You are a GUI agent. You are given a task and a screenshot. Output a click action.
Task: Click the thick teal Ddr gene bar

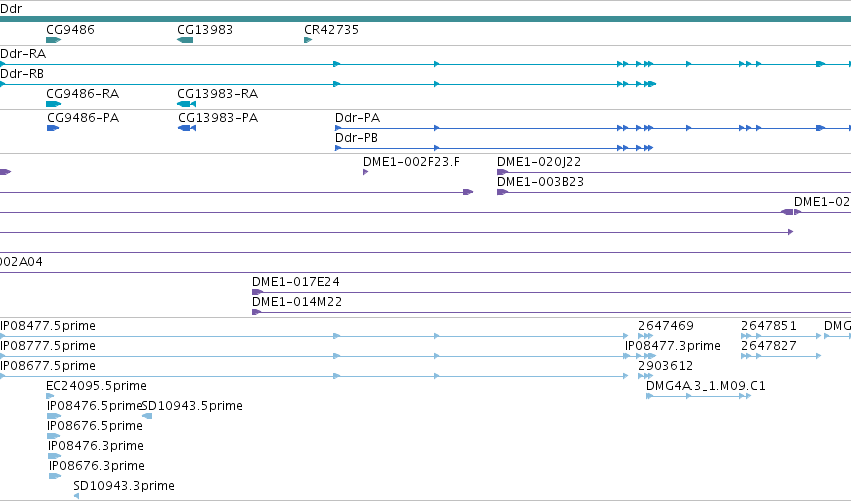point(426,19)
